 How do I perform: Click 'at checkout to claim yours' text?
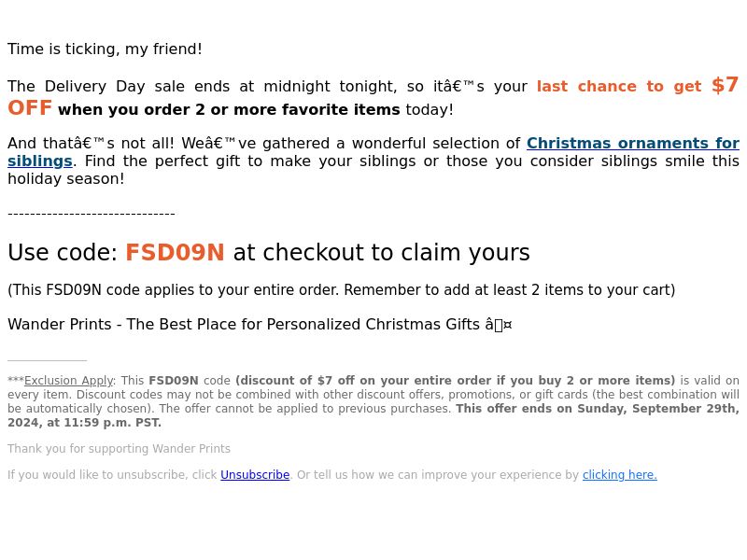click(381, 252)
